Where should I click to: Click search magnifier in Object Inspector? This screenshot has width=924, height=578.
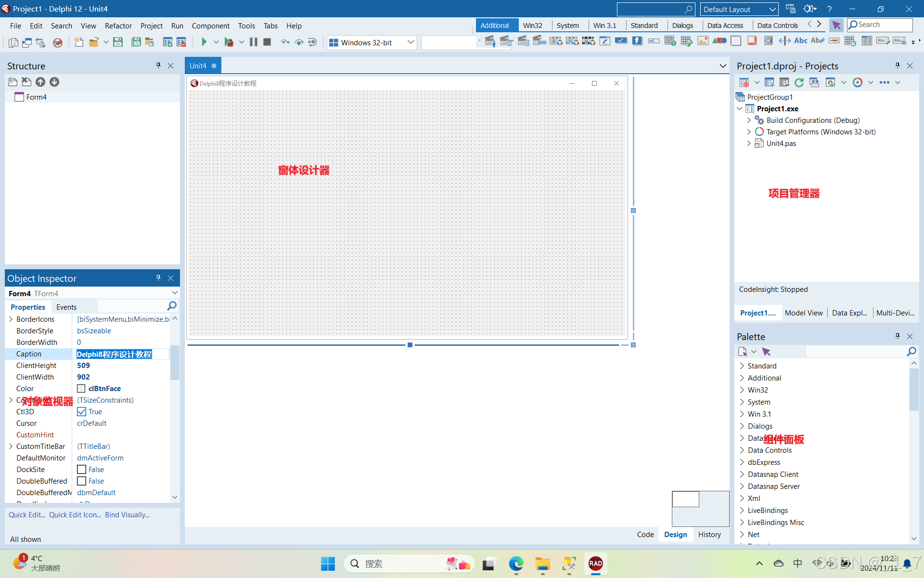point(172,306)
